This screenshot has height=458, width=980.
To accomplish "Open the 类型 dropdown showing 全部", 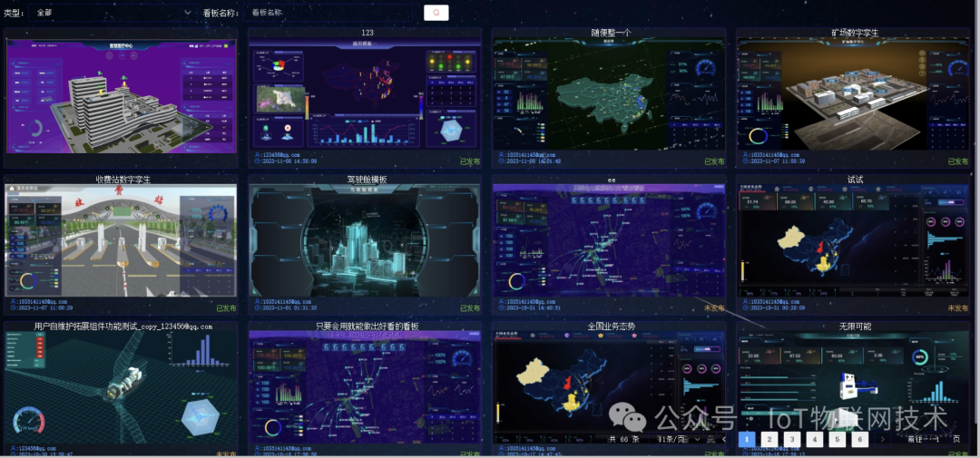I will [x=113, y=13].
